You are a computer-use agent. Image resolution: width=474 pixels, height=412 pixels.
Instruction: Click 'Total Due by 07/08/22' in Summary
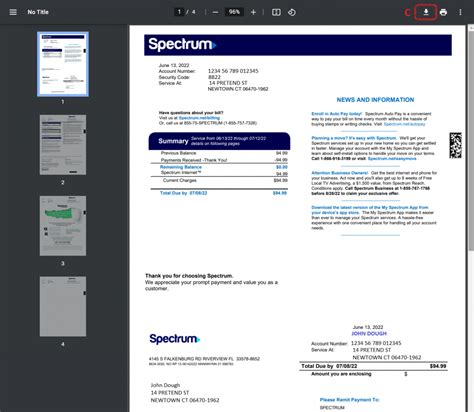[x=184, y=193]
